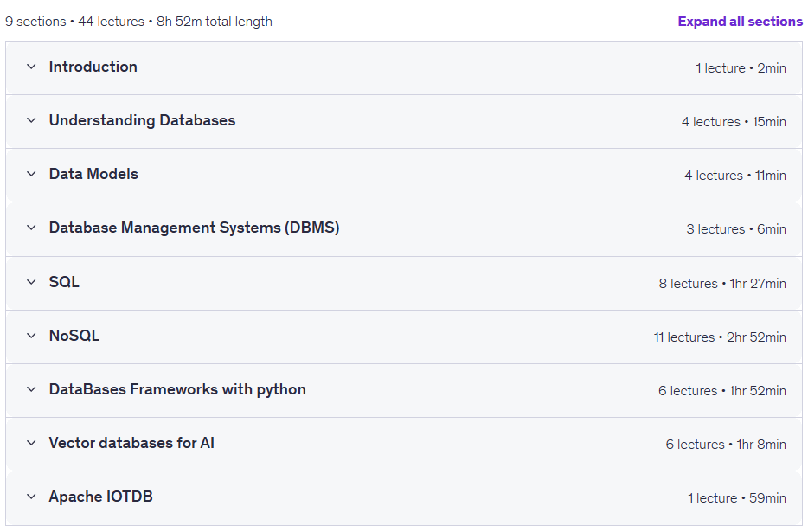The image size is (808, 532).
Task: Click the NoSQL section title
Action: click(x=74, y=336)
